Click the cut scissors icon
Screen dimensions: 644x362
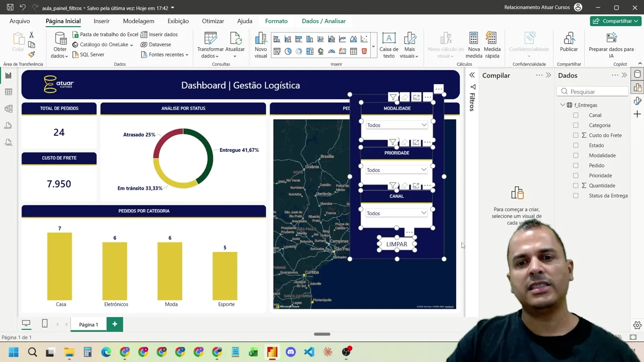(31, 35)
